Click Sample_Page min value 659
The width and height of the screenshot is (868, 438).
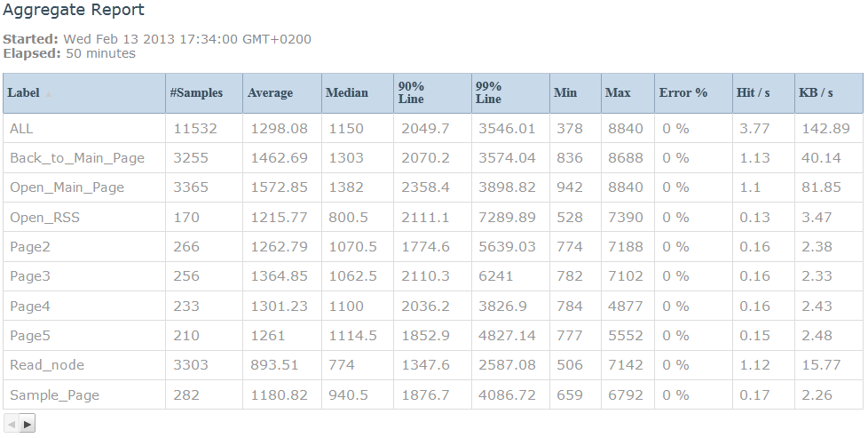tap(570, 394)
